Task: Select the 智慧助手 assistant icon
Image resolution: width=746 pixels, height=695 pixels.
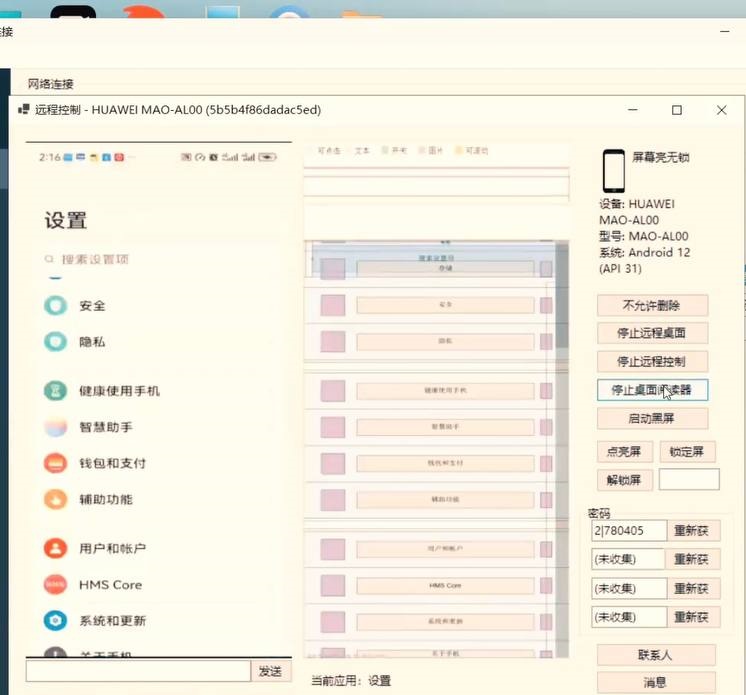Action: [55, 427]
